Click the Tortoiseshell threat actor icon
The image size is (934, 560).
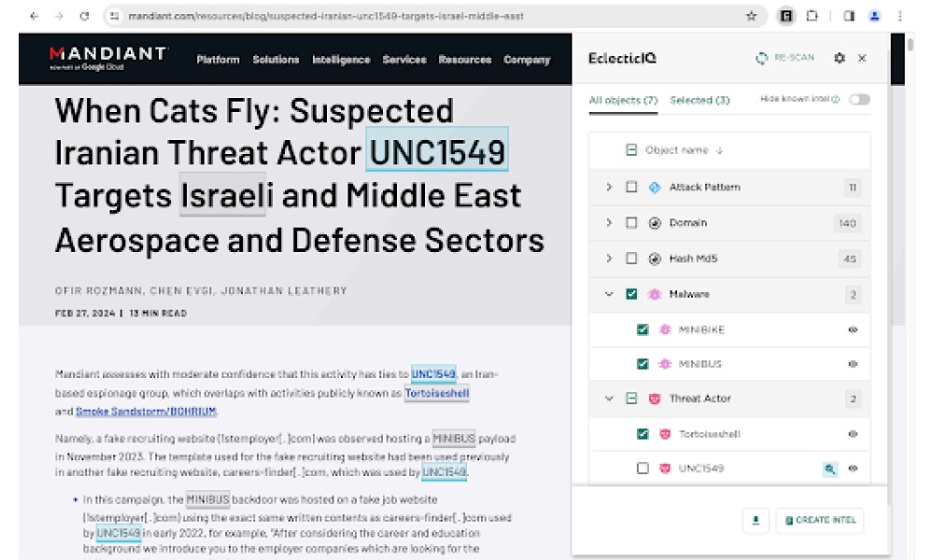(x=665, y=434)
